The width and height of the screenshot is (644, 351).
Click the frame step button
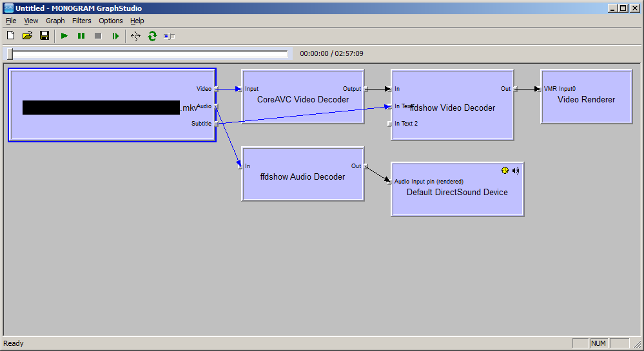[x=115, y=36]
